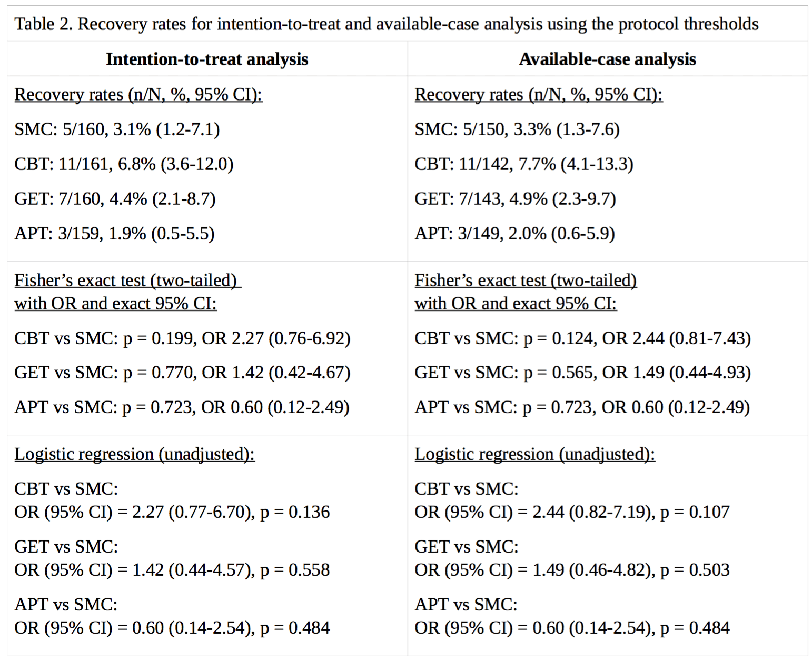Click the GET vs SMC p = 0.565 line

[x=582, y=373]
